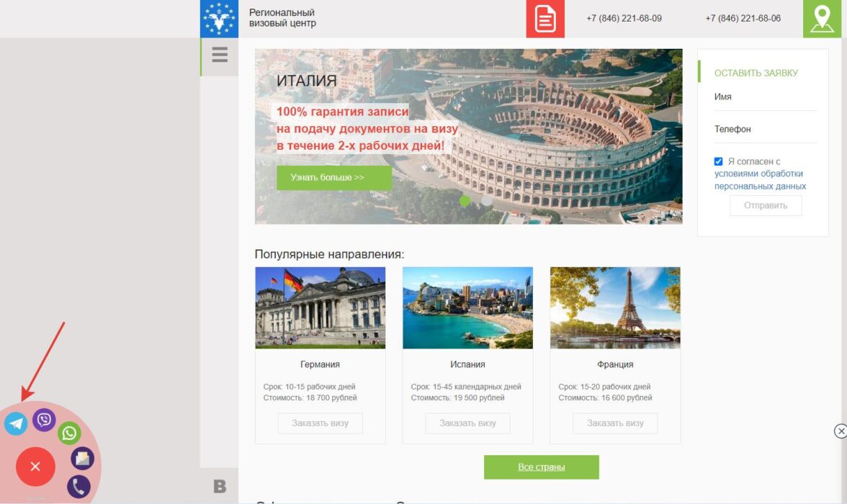Click the red document icon in header

[x=545, y=19]
